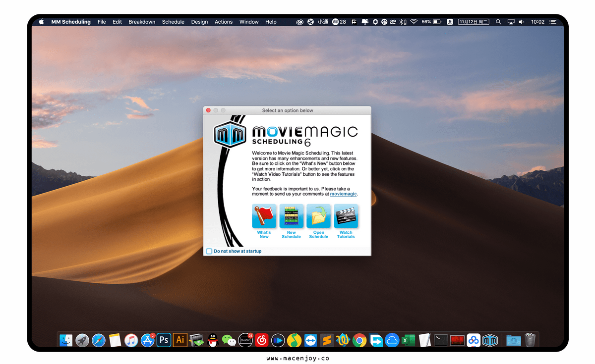This screenshot has height=364, width=595.
Task: Open TeamViewer from the Dock
Action: coord(310,340)
